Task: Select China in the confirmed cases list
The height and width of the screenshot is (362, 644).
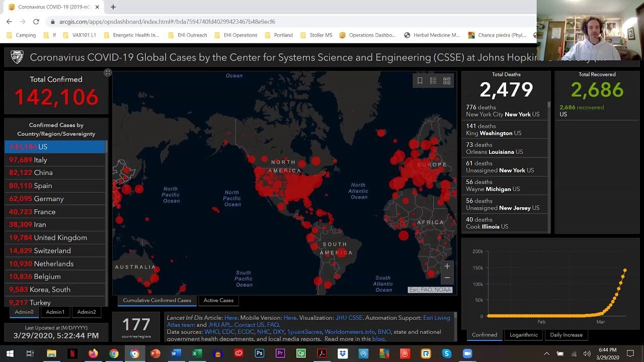Action: click(55, 172)
